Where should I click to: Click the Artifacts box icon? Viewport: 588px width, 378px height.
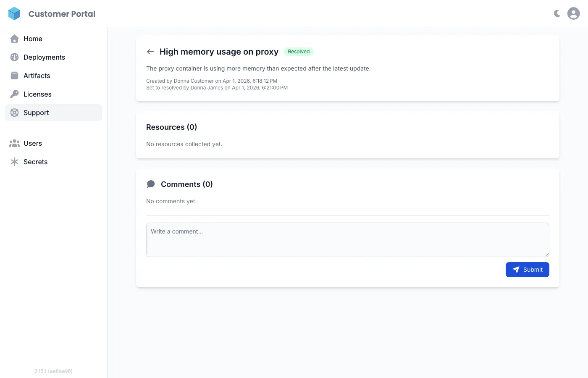pyautogui.click(x=14, y=76)
